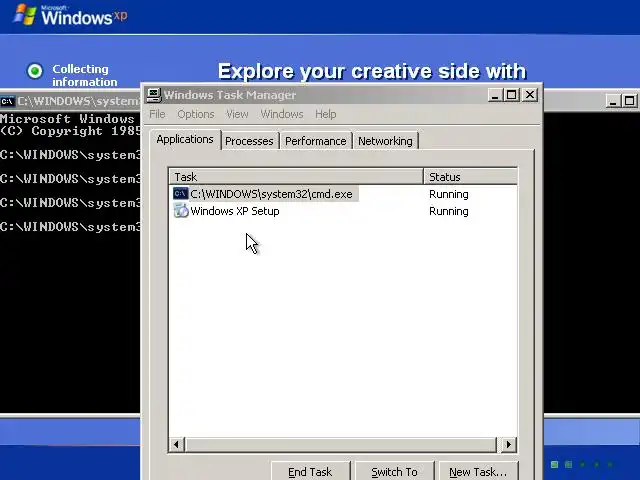
Task: Click the cmd.exe task icon in list
Action: pyautogui.click(x=180, y=193)
